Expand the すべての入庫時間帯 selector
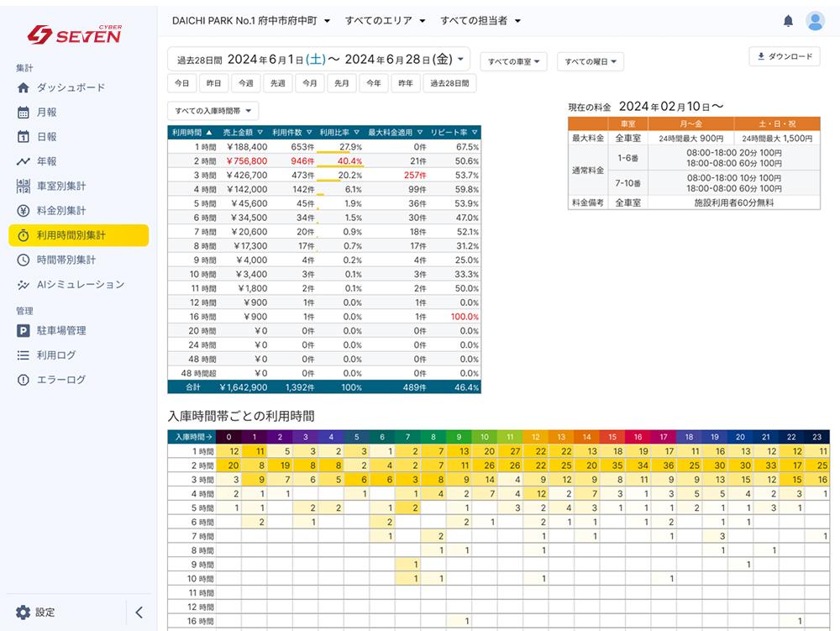 pyautogui.click(x=211, y=111)
